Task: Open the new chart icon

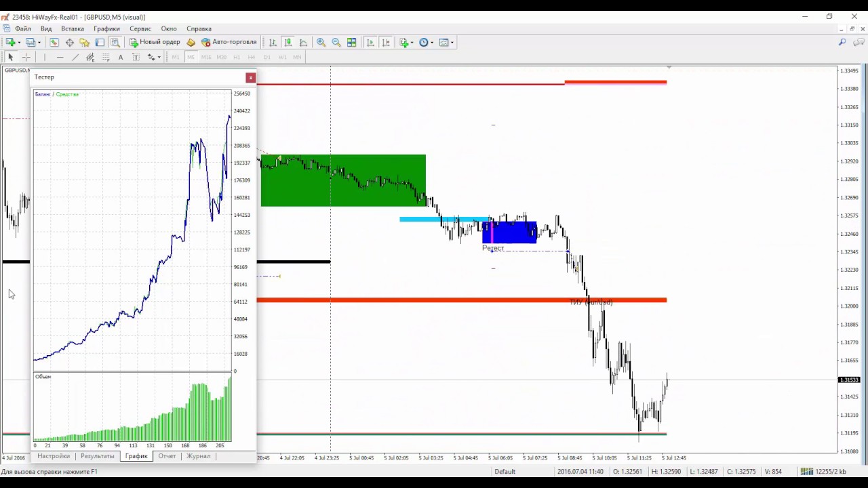Action: click(10, 42)
